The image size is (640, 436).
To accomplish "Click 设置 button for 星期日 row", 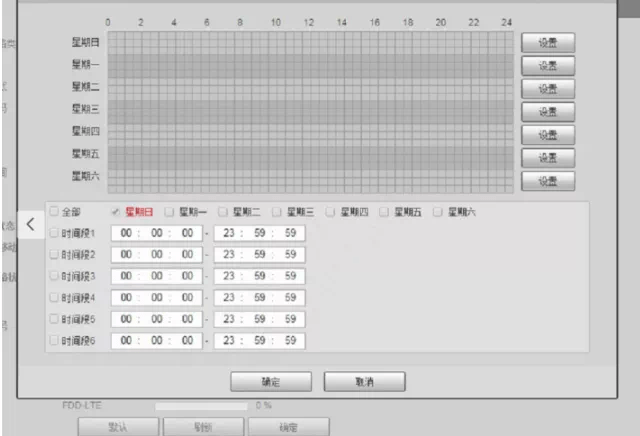I will point(547,42).
